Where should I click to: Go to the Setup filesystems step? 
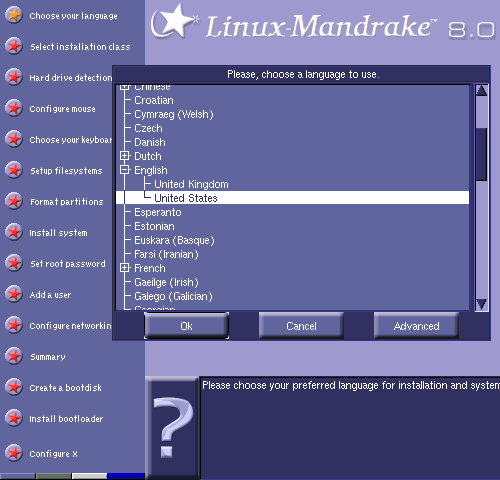66,171
